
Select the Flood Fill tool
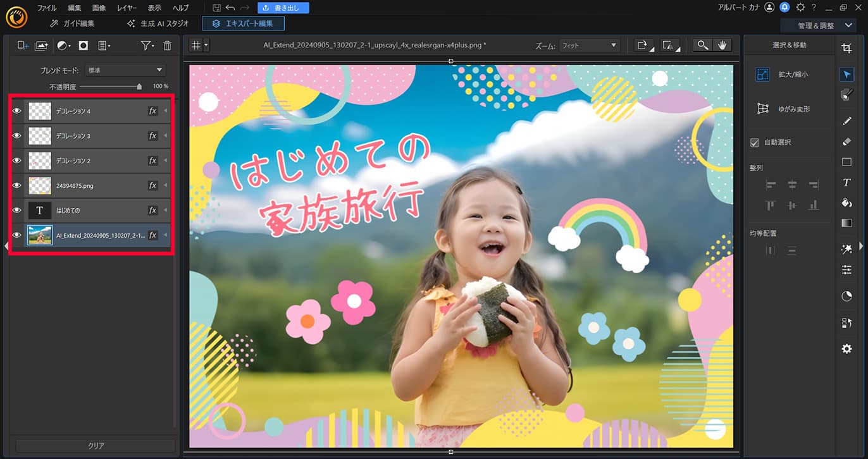[x=846, y=204]
